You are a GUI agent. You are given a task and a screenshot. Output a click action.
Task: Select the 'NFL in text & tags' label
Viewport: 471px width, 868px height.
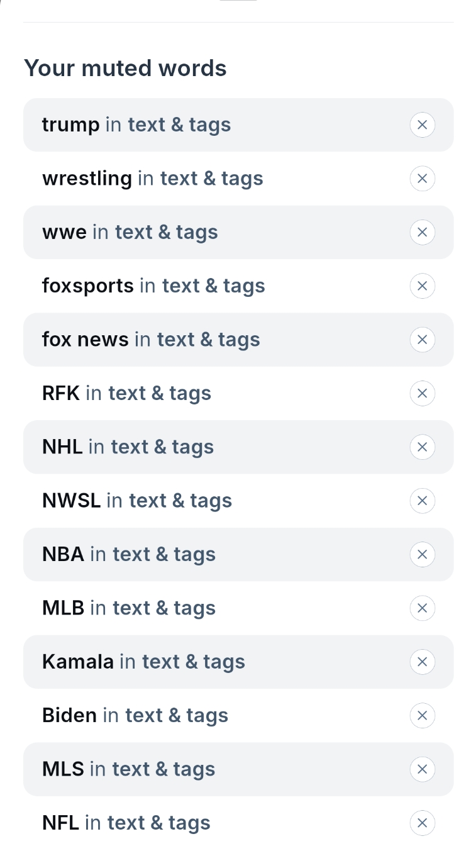pos(126,823)
